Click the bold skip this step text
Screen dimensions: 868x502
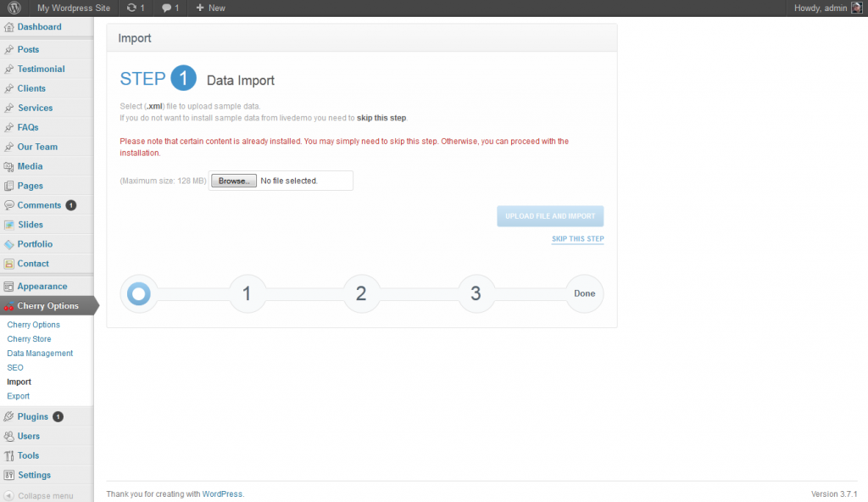(381, 118)
